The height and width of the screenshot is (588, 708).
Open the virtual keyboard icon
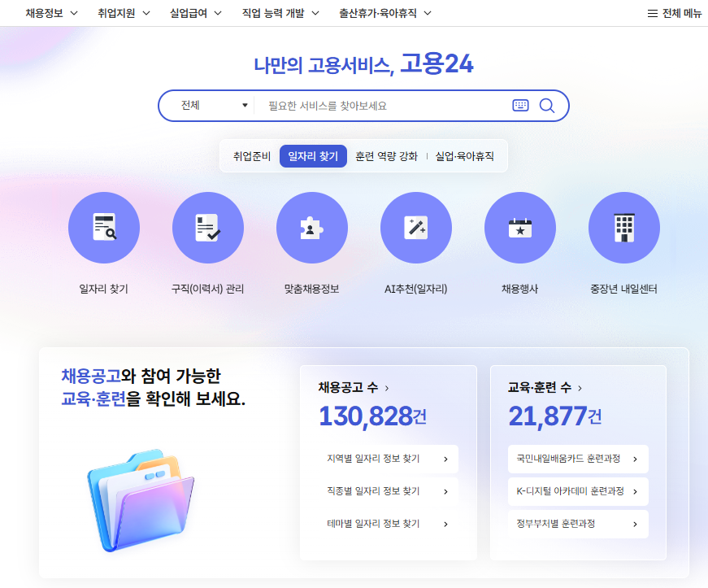coord(520,105)
